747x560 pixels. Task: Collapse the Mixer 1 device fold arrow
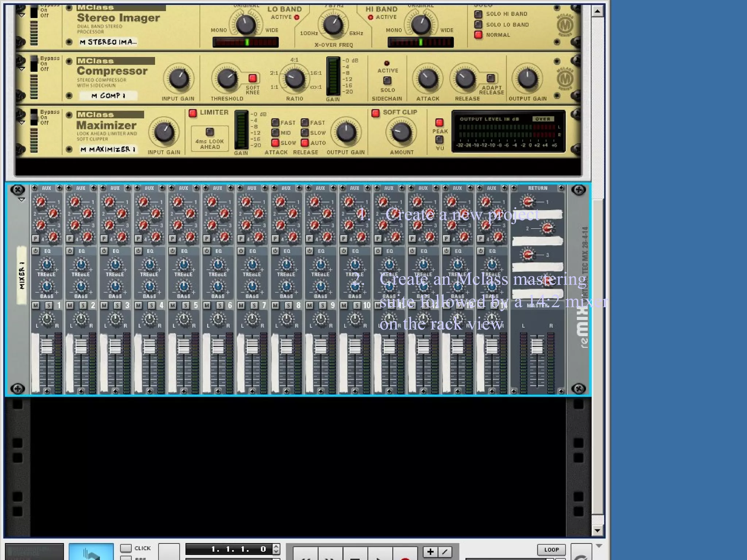(x=22, y=200)
